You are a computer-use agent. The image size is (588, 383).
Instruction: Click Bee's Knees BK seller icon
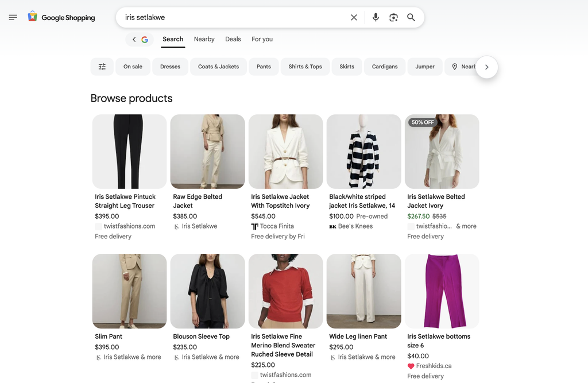[x=332, y=227]
